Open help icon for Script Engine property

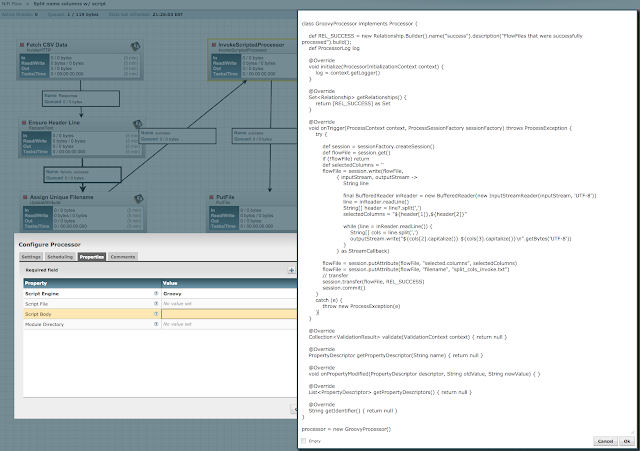pos(156,293)
